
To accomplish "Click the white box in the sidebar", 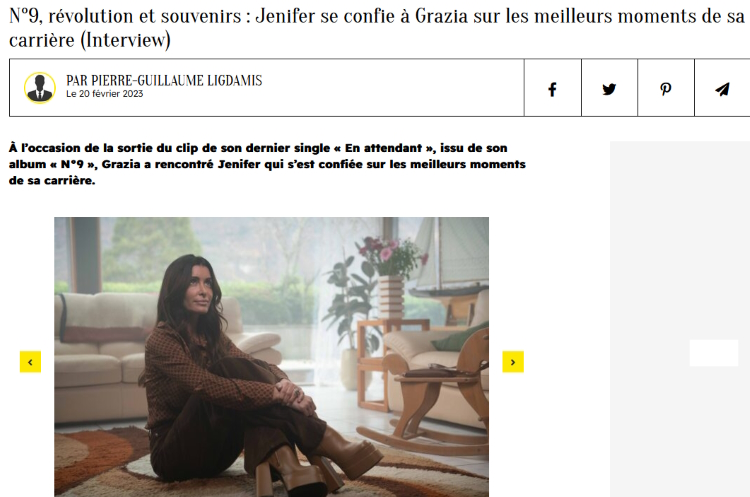I will point(714,353).
